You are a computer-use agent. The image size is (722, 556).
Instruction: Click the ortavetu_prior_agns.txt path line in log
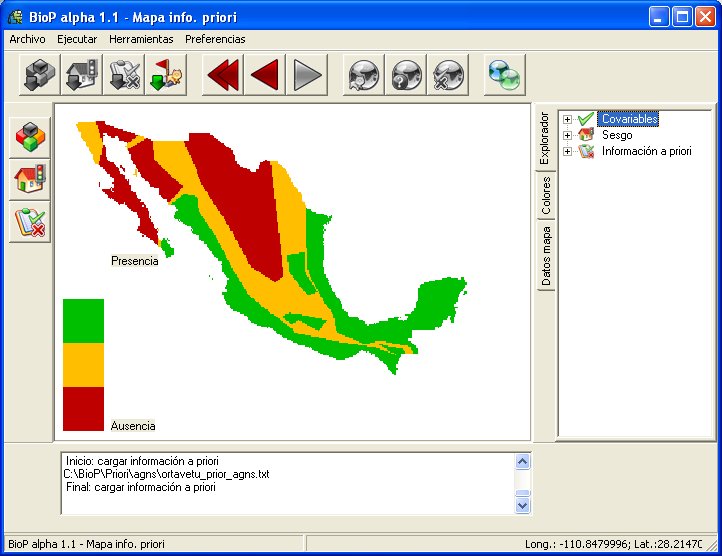pos(166,474)
